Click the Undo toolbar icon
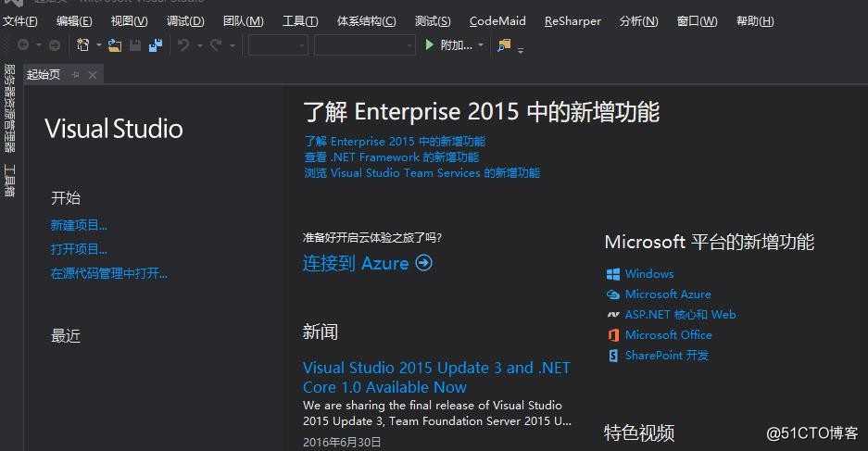The width and height of the screenshot is (868, 451). coord(183,44)
